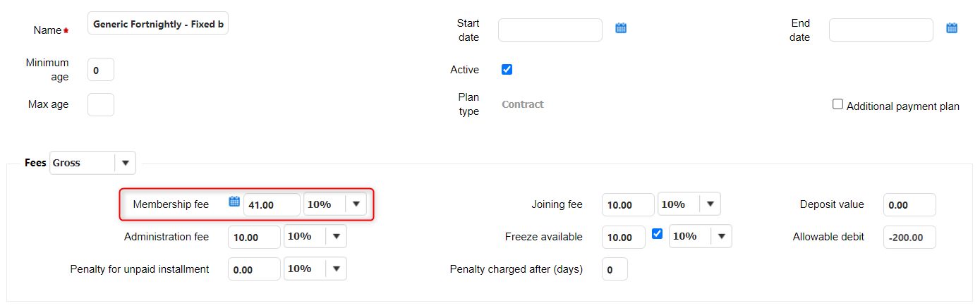Focus the Minimum age field
The image size is (980, 308).
pos(101,70)
